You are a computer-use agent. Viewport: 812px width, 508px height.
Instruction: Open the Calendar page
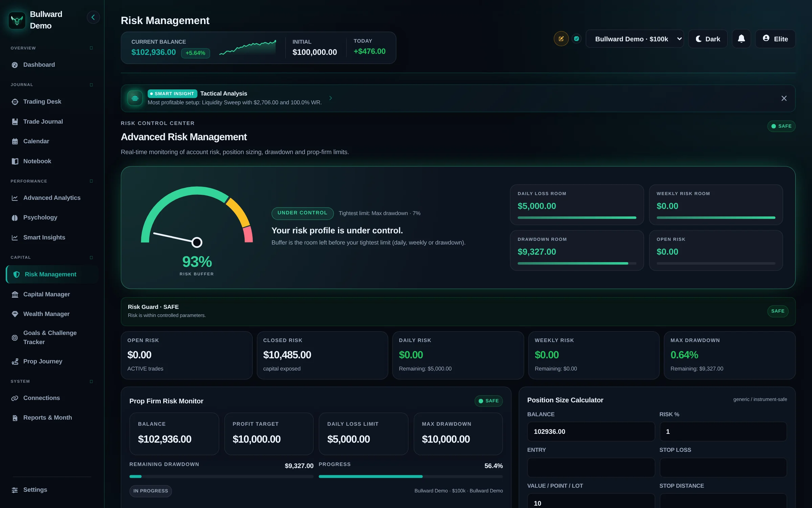[x=52, y=141]
